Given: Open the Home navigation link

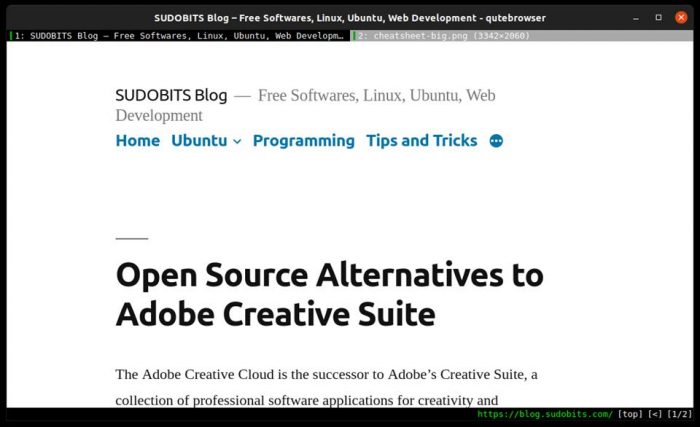Looking at the screenshot, I should point(137,141).
